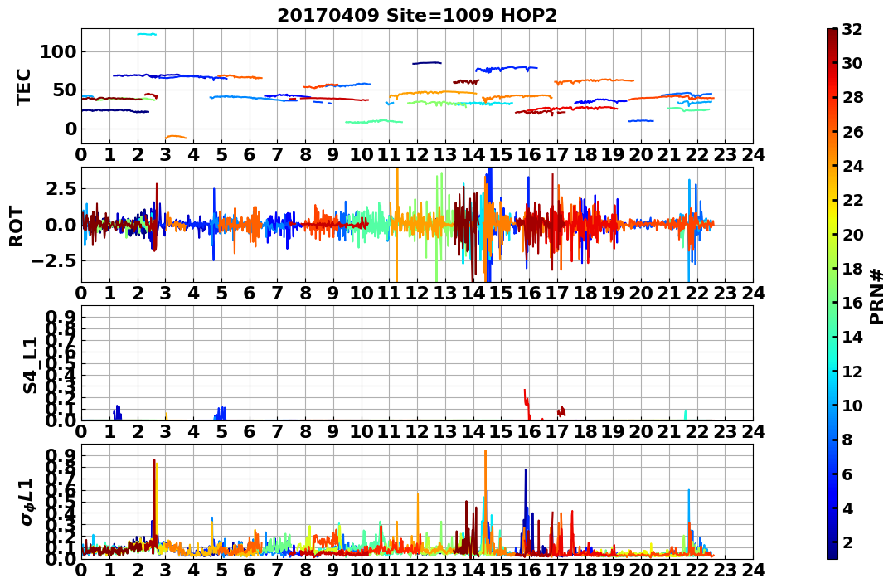Click the TEC panel y-tick '50'

(64, 90)
